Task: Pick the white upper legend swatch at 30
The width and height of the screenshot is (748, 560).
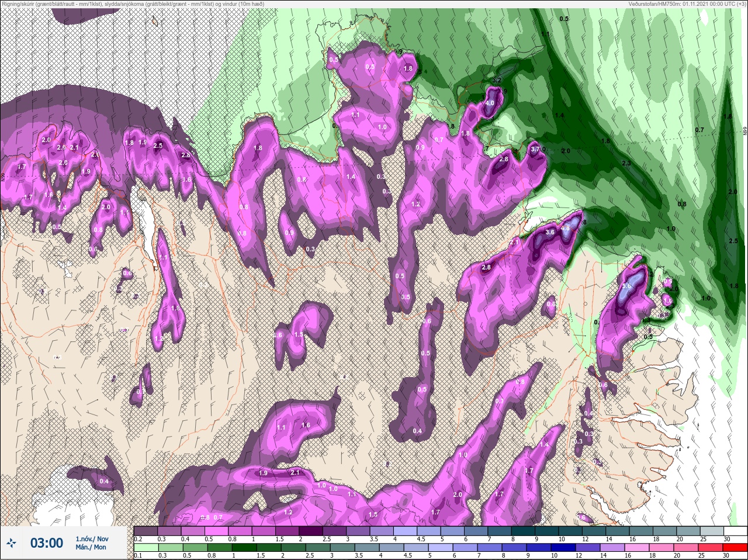Action: [735, 531]
